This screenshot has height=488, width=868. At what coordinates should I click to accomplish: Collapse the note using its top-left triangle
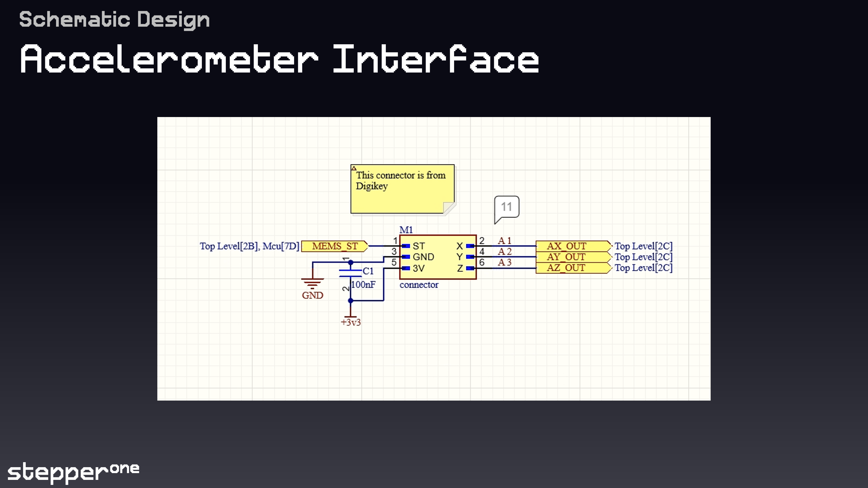[354, 168]
